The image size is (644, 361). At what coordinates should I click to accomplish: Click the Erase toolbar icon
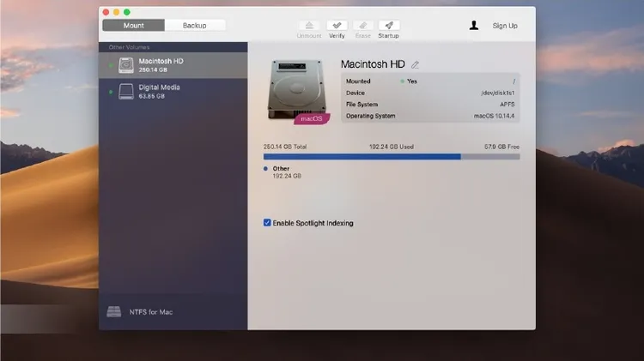point(363,26)
